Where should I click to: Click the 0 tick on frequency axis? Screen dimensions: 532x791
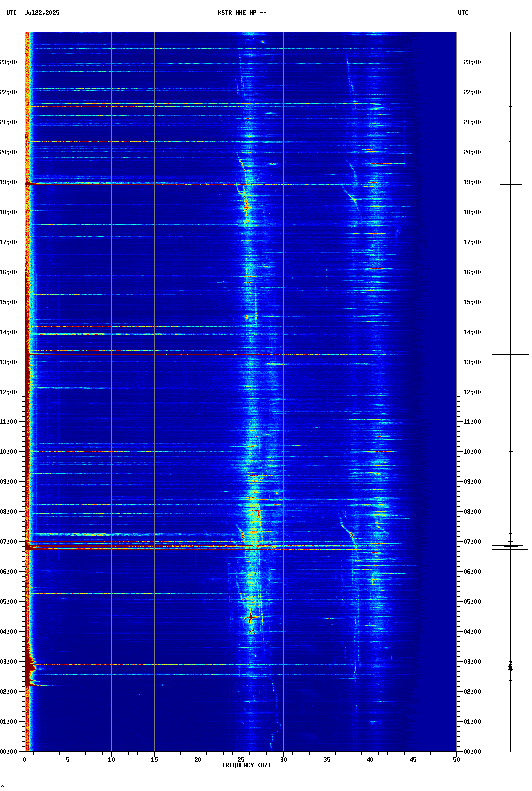(x=25, y=760)
